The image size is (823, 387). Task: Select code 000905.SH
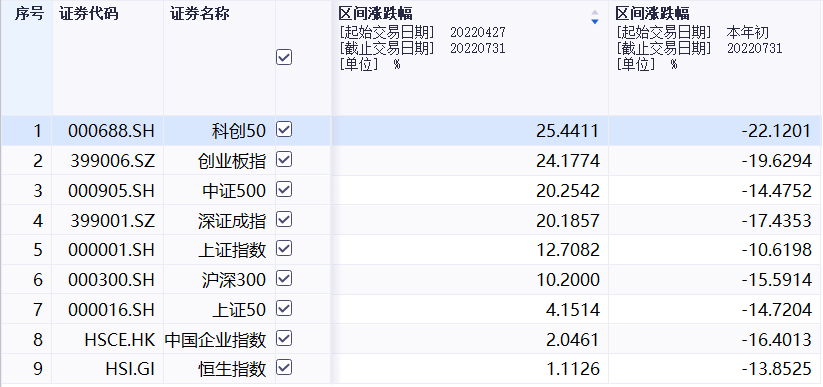click(111, 191)
